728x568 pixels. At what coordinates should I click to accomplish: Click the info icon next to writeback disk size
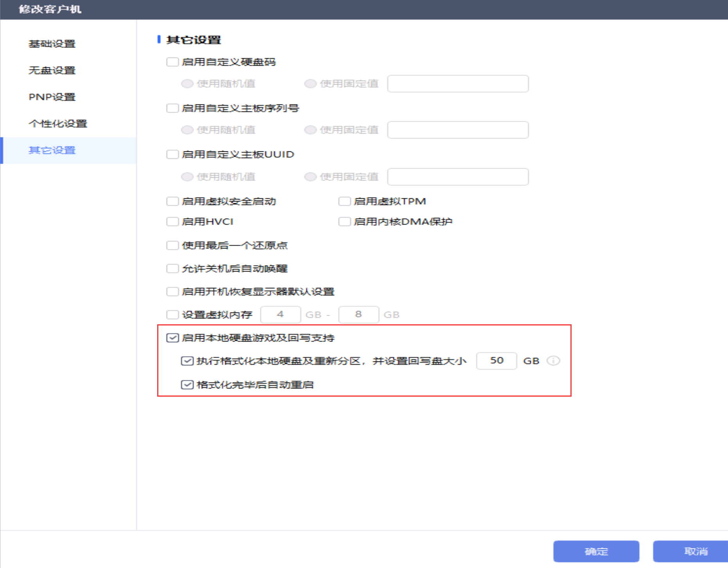(553, 361)
